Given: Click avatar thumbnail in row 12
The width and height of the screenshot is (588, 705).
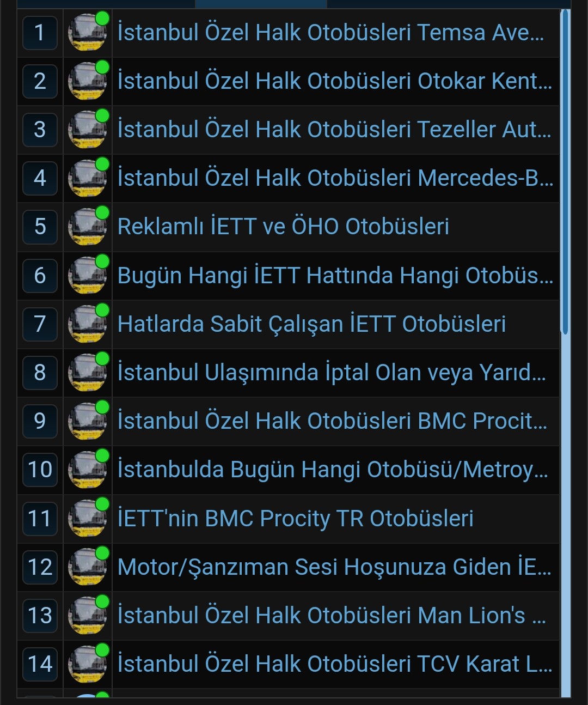Looking at the screenshot, I should point(87,567).
